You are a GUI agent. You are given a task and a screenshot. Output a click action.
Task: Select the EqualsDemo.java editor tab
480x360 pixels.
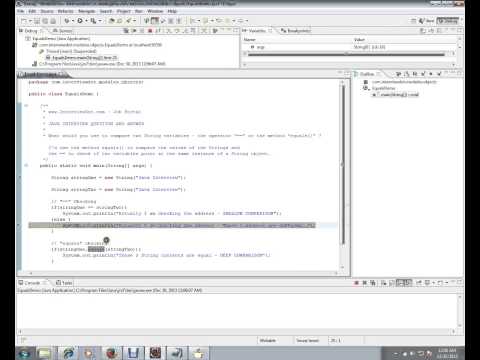(42, 74)
